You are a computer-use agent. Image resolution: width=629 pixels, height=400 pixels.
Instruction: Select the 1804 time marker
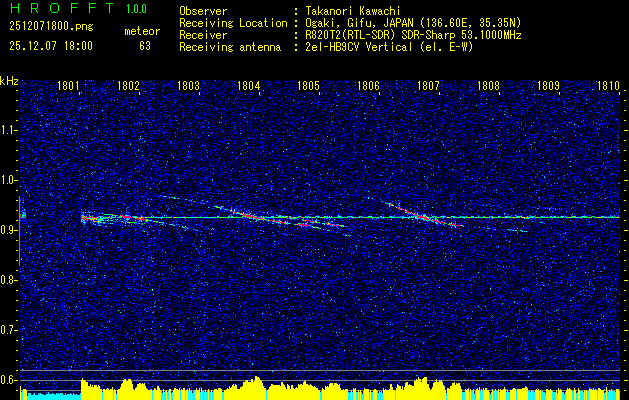(x=249, y=87)
